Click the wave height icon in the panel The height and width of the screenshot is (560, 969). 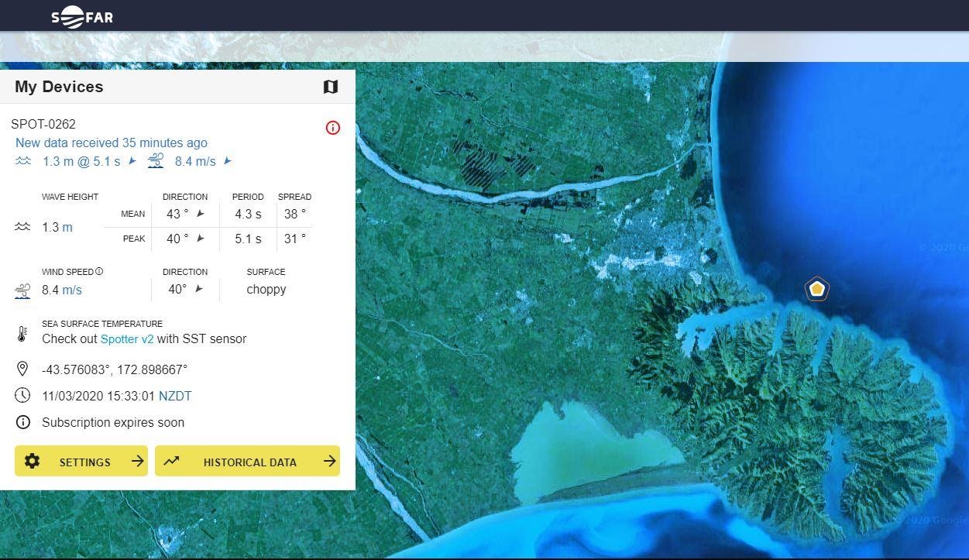22,225
